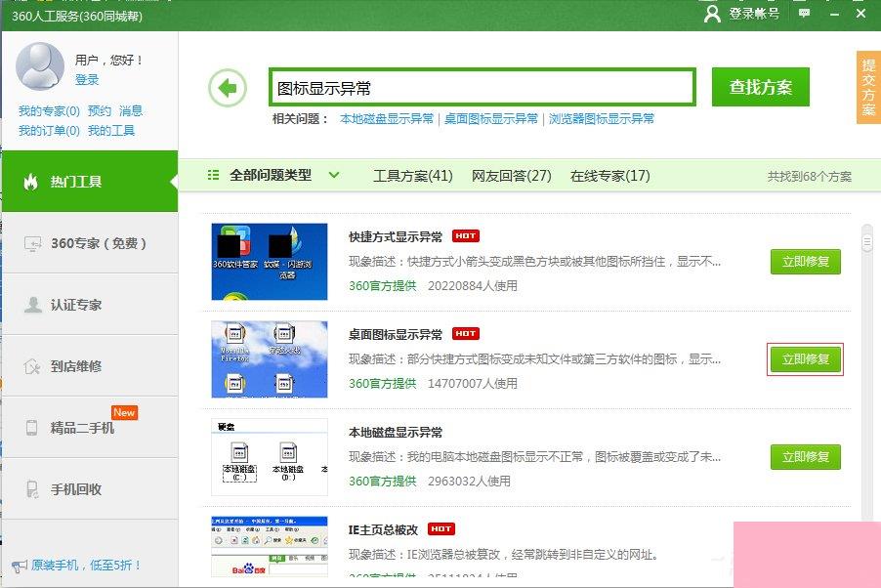Click the login account person icon
The width and height of the screenshot is (881, 588).
tap(712, 14)
